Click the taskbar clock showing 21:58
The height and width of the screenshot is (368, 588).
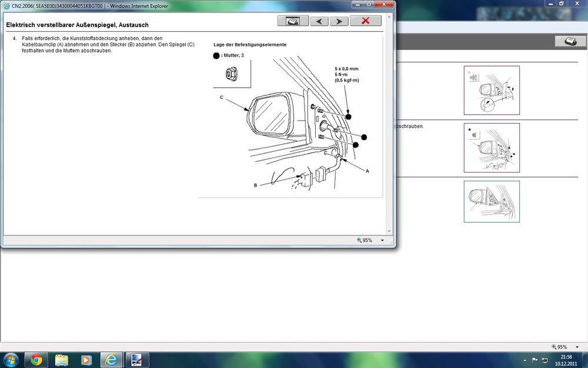tap(566, 359)
